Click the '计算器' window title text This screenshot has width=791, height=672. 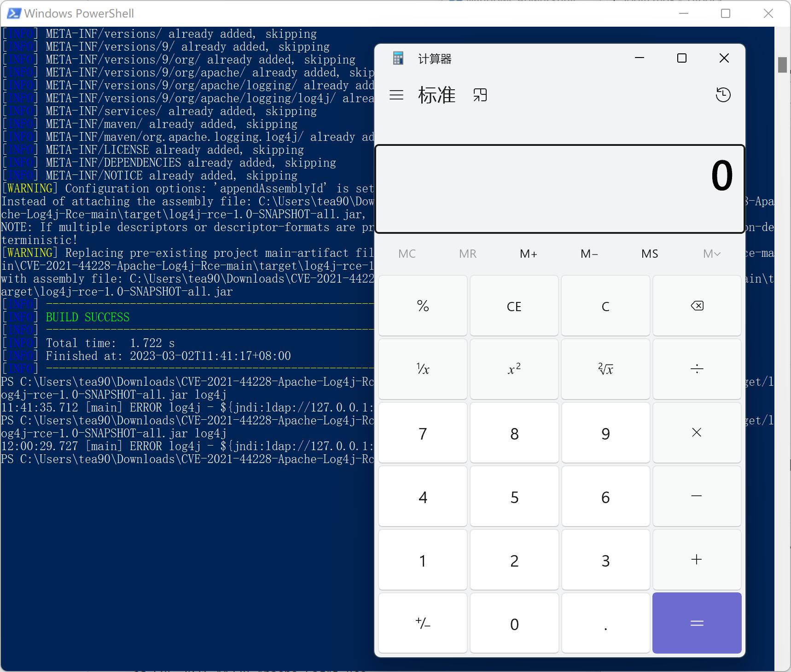point(435,59)
